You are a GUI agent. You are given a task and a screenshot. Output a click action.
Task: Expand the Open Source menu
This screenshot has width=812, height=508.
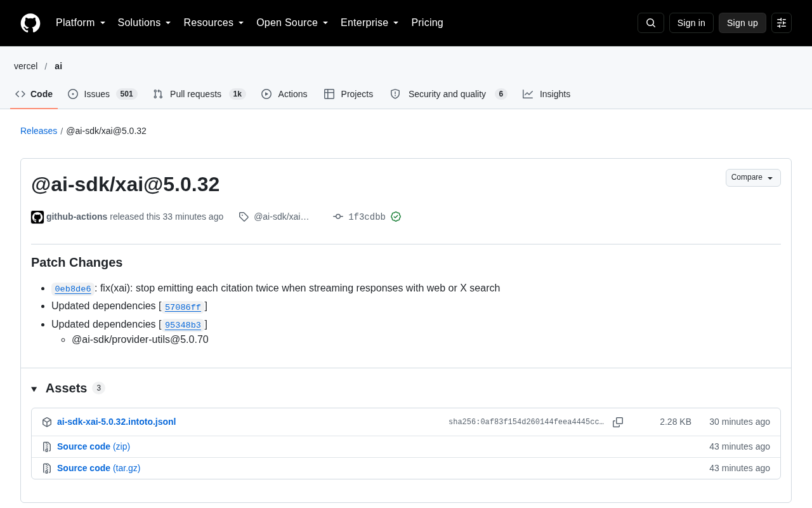pos(292,23)
